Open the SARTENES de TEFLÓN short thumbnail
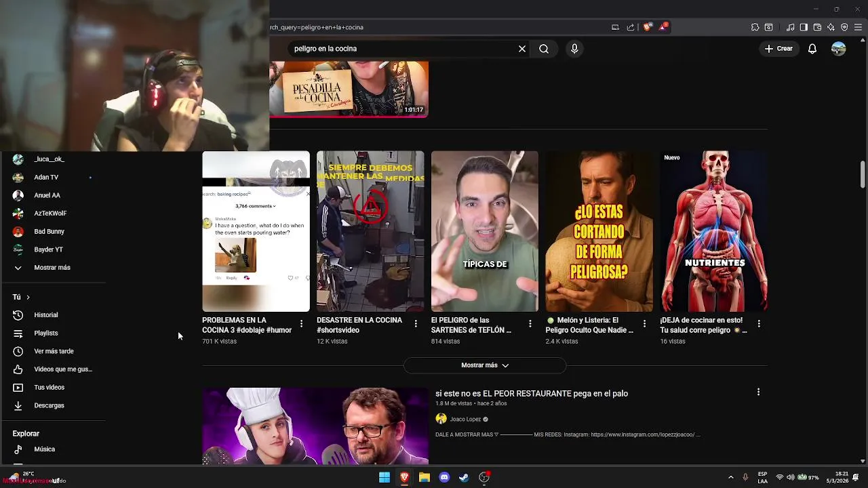This screenshot has height=488, width=868. (485, 231)
